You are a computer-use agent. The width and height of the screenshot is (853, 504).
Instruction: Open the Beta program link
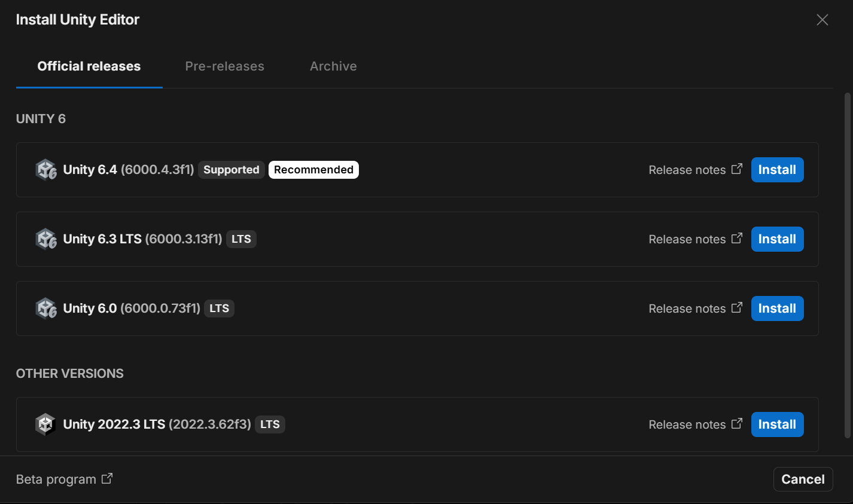tap(56, 479)
